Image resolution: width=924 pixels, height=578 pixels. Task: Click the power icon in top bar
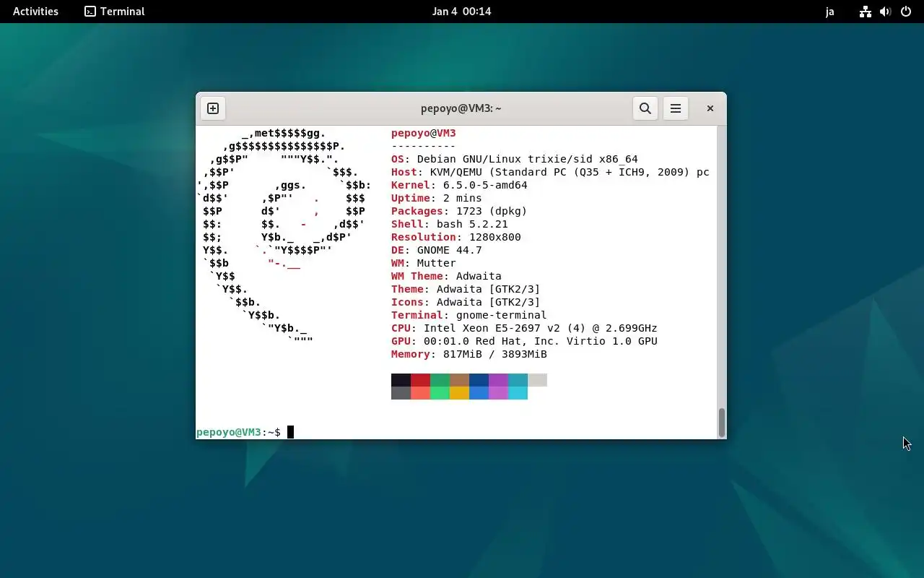click(906, 12)
